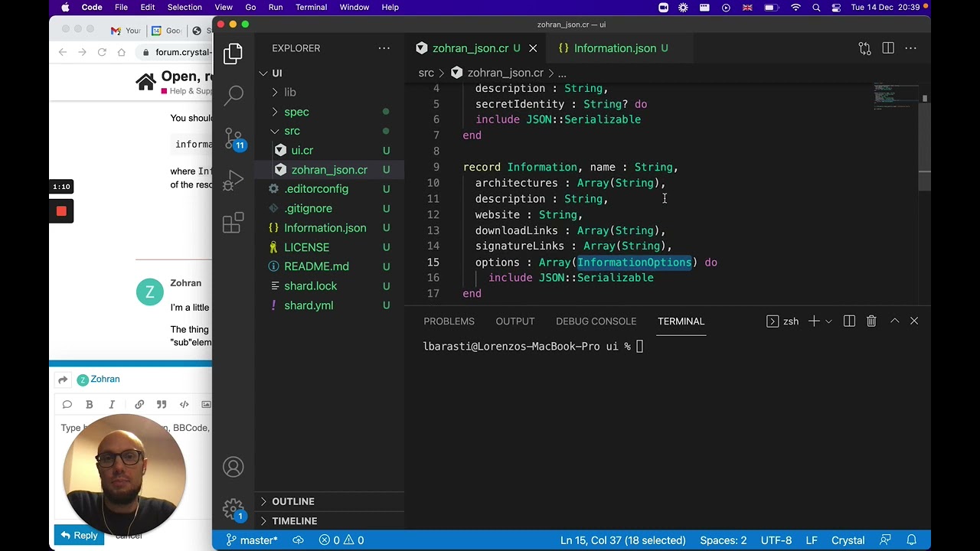Screen dimensions: 980x551
Task: Open Explorer views and more actions menu
Action: (x=384, y=48)
